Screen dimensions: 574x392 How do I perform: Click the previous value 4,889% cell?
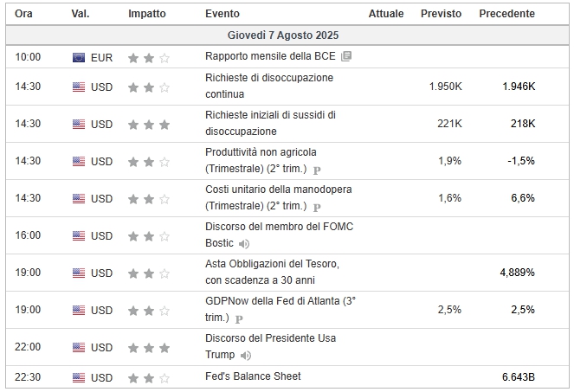click(517, 273)
